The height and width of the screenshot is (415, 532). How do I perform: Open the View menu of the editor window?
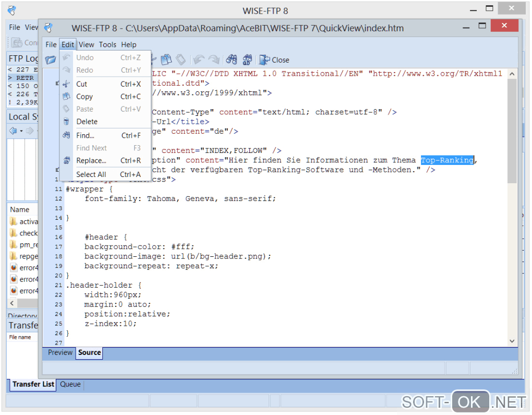86,44
